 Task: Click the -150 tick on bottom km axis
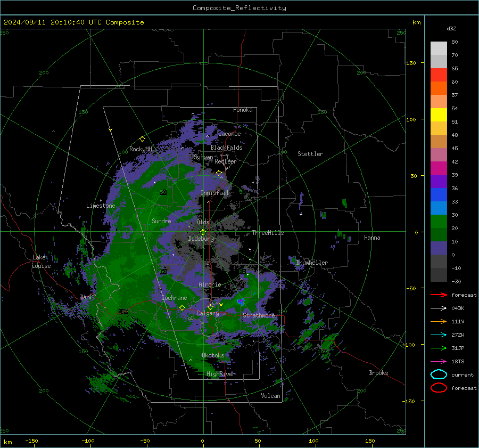[x=31, y=441]
